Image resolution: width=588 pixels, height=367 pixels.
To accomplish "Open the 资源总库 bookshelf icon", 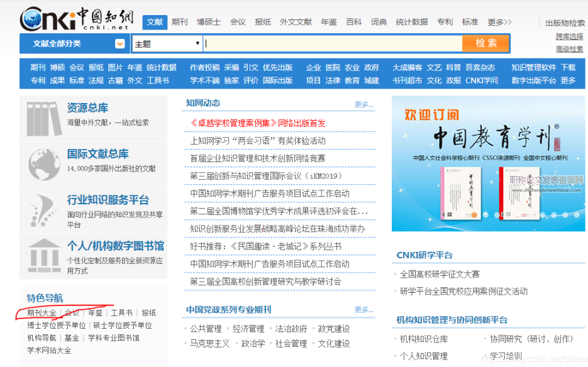I will pyautogui.click(x=44, y=119).
